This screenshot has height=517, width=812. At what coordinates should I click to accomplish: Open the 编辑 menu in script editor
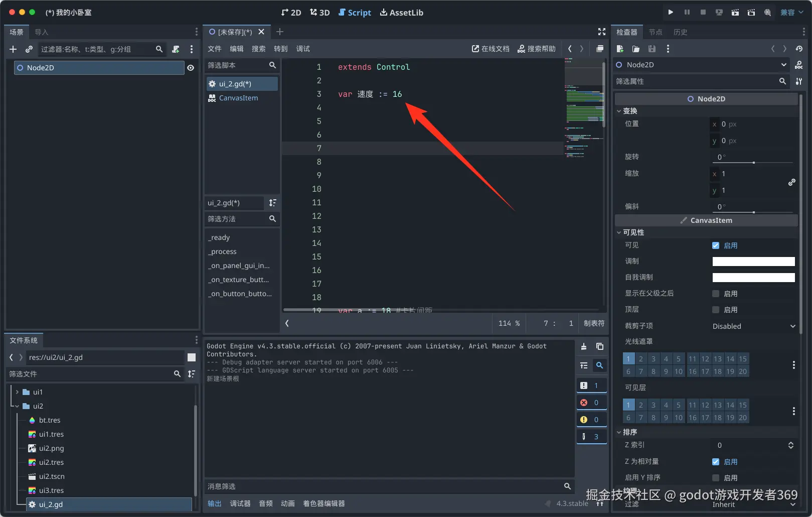coord(237,49)
